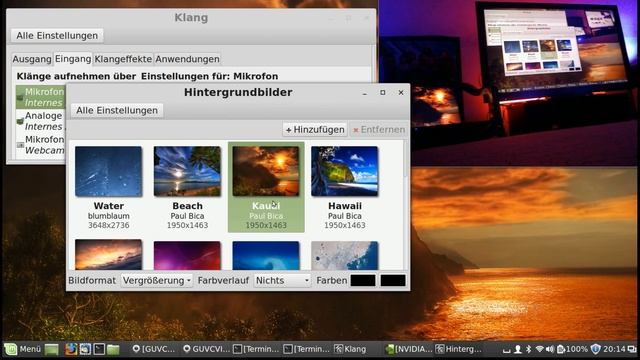The width and height of the screenshot is (640, 360).
Task: Click the launcher icon between Firefox and terminal
Action: tap(85, 349)
